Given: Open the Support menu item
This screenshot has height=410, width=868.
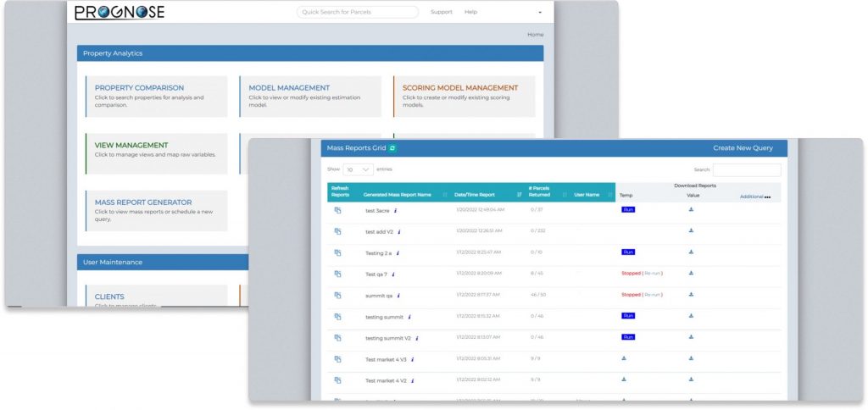Looking at the screenshot, I should (441, 12).
